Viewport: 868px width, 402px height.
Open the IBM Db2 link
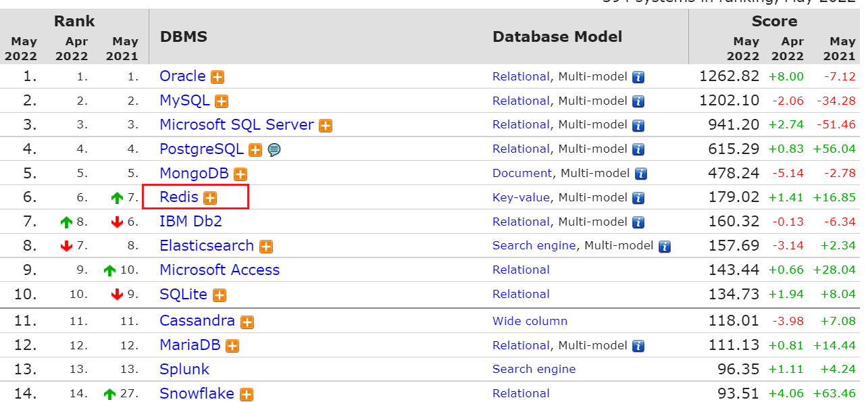[190, 221]
